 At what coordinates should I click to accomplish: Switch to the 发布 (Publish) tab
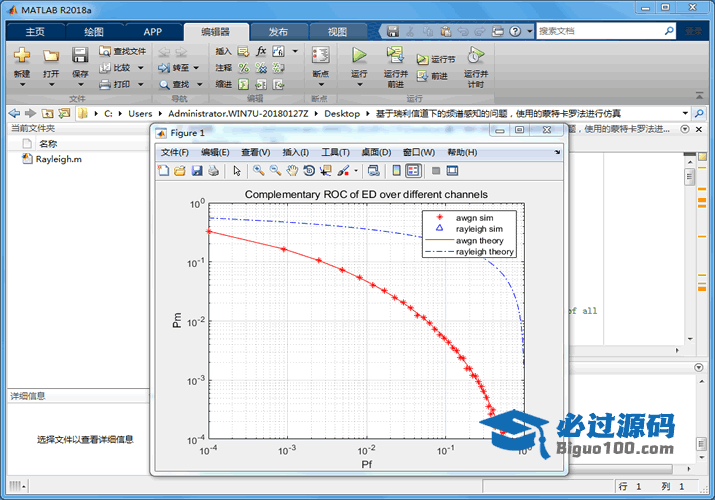point(278,31)
